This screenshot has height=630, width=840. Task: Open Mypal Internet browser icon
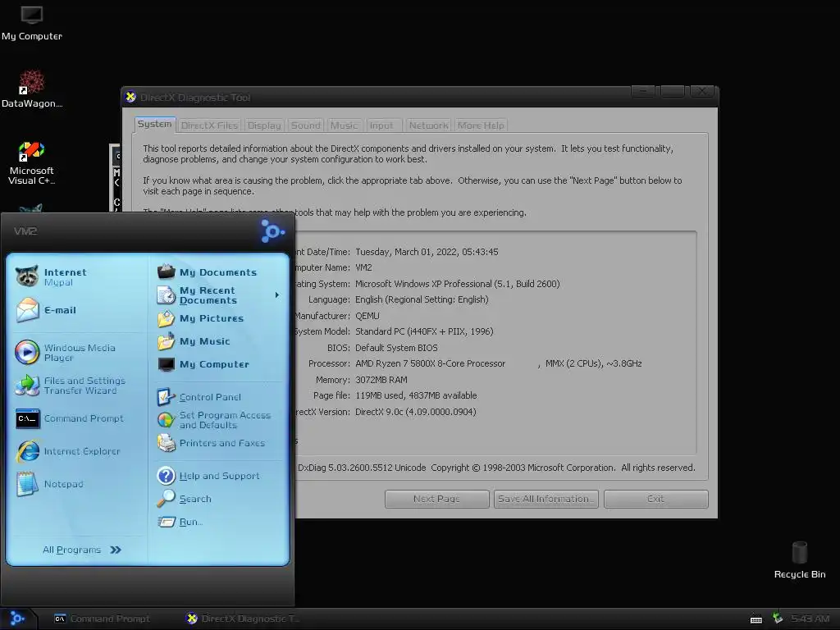[26, 276]
